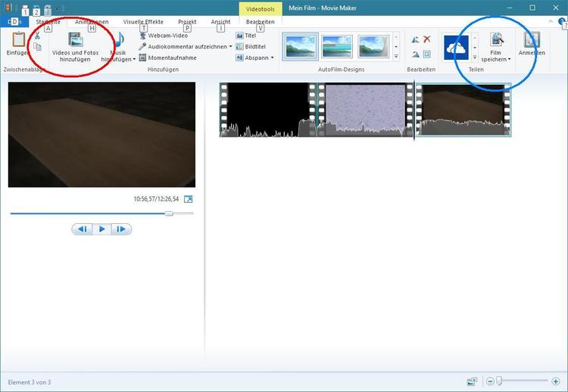Click the Film speichern icon

pos(497,39)
